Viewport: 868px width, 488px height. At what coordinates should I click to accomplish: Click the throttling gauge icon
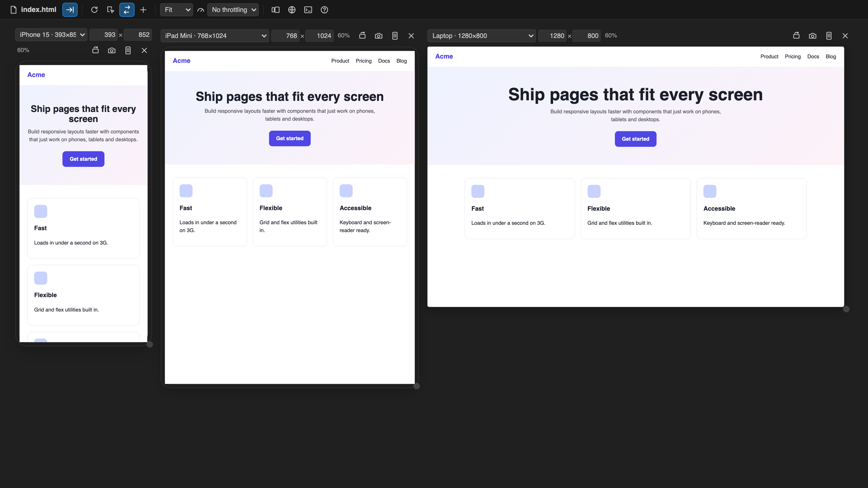[x=200, y=10]
